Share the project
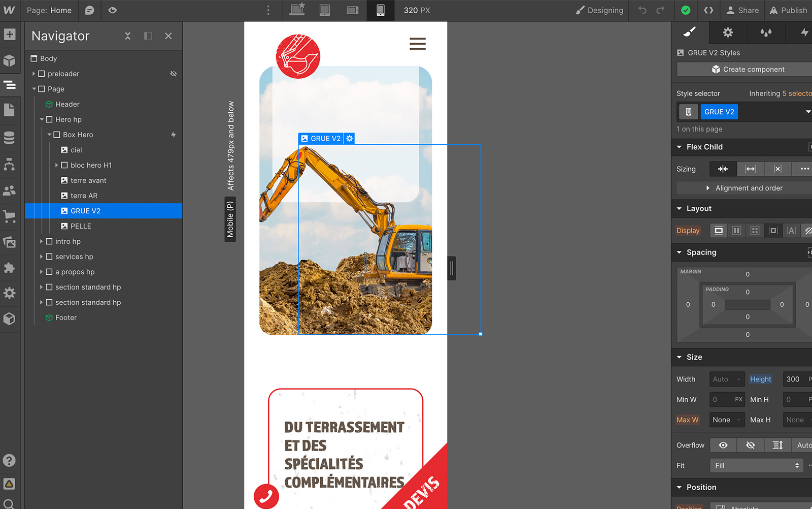812x509 pixels. pyautogui.click(x=742, y=10)
